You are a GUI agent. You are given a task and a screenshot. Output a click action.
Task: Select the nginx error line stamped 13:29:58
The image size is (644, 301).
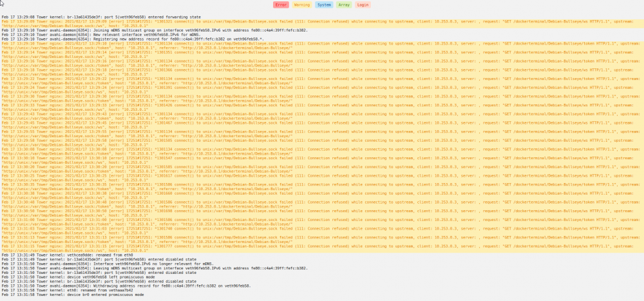coord(322,142)
